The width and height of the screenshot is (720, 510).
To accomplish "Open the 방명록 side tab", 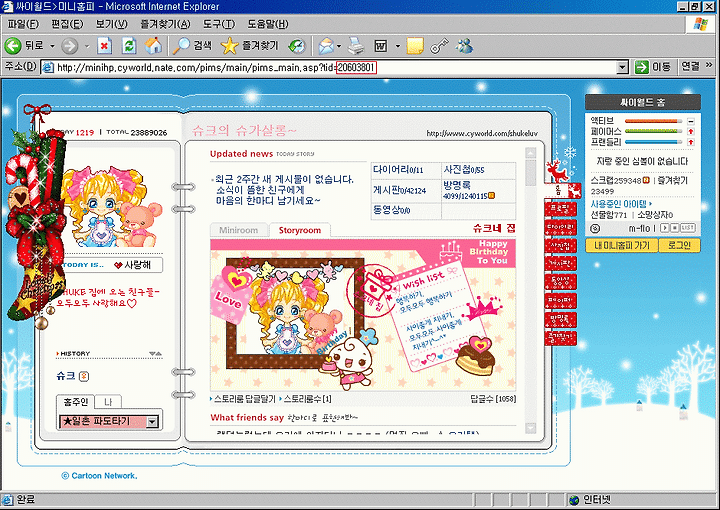I will 560,319.
